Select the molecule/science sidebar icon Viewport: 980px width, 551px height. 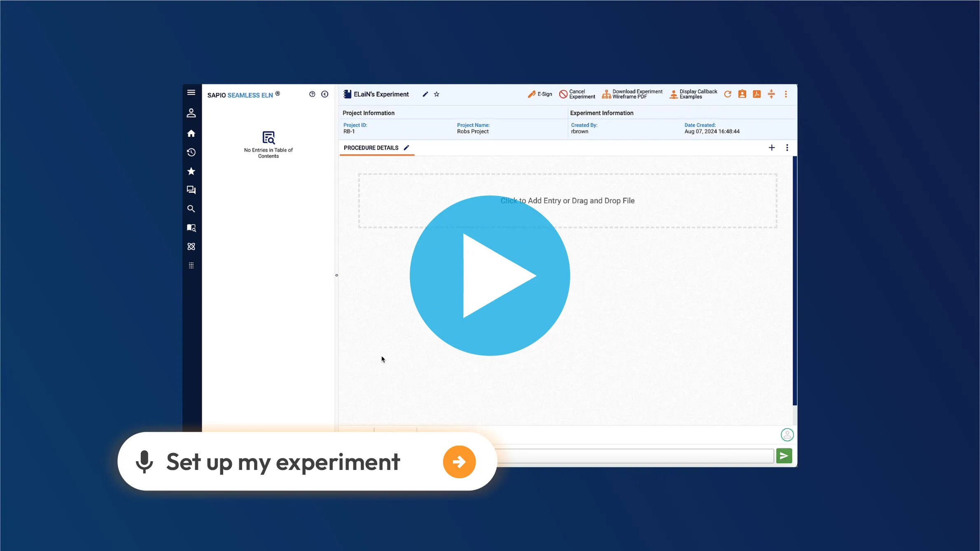[x=191, y=246]
